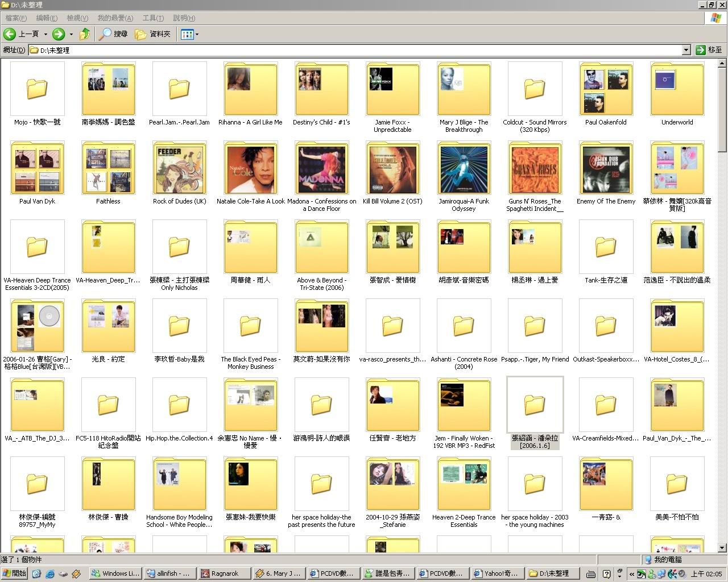The image size is (728, 582).
Task: Click in the address bar path field
Action: tap(358, 50)
